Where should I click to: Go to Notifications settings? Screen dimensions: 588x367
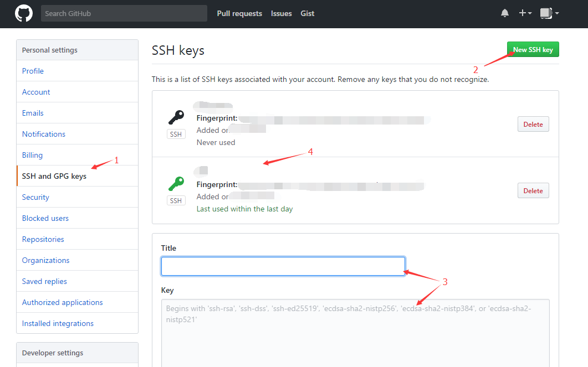tap(77, 134)
